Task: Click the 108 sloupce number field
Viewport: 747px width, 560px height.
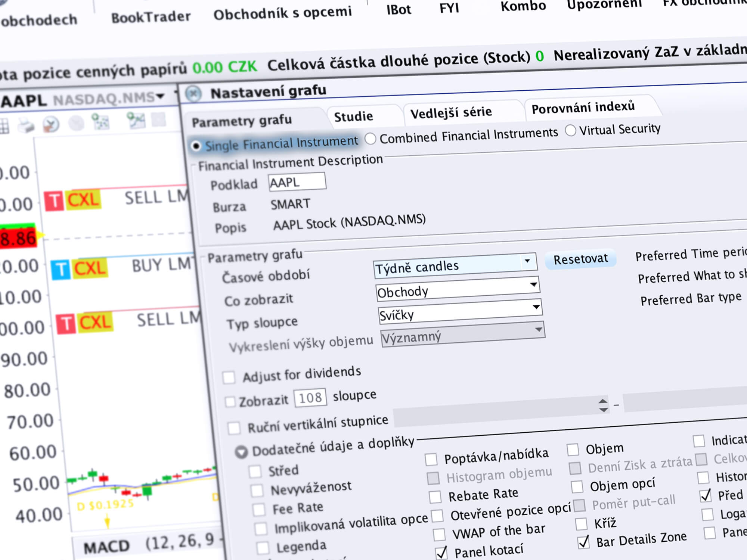Action: (x=310, y=398)
